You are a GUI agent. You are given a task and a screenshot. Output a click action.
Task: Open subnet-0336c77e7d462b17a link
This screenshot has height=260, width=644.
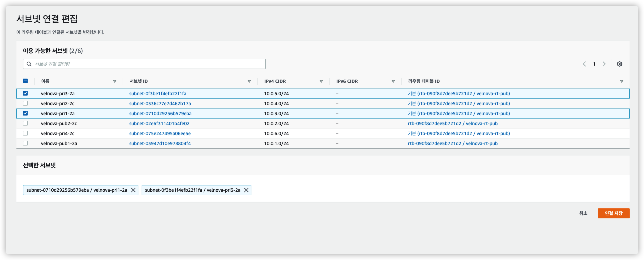[160, 103]
